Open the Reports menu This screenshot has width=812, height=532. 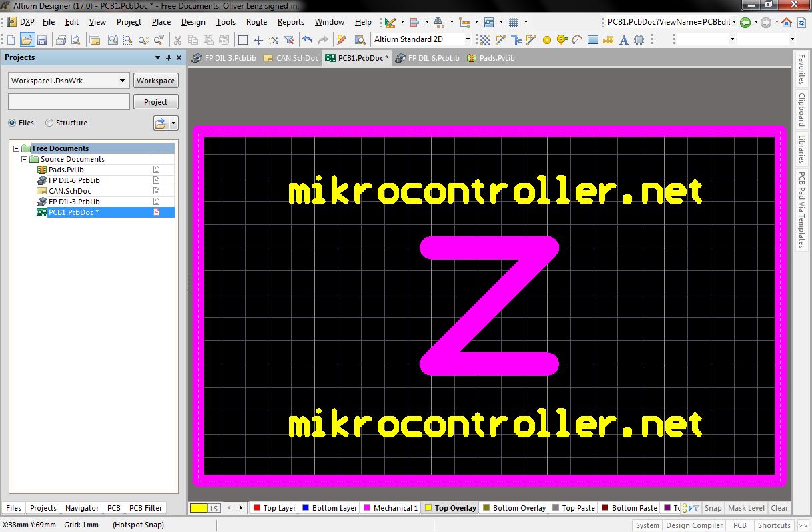click(291, 22)
